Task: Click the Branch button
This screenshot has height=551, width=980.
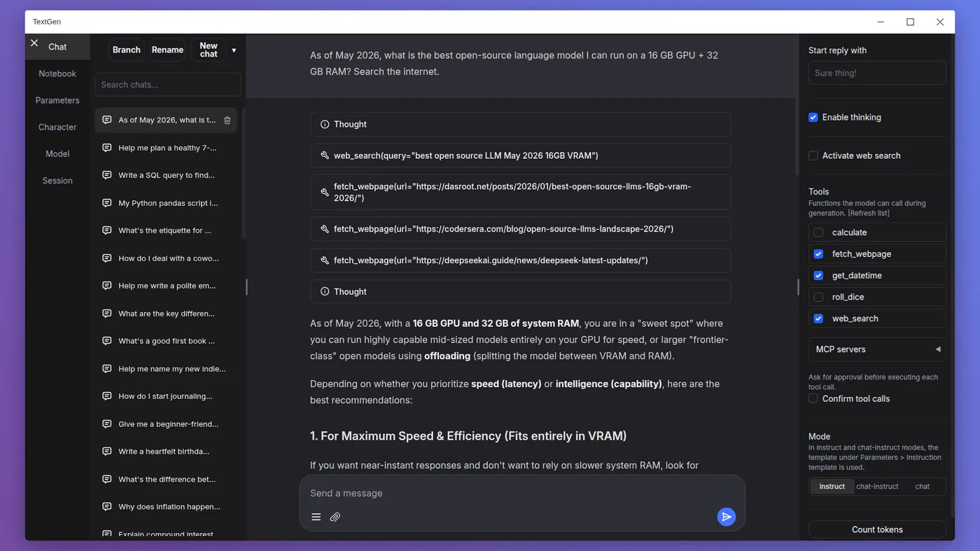Action: pyautogui.click(x=127, y=50)
